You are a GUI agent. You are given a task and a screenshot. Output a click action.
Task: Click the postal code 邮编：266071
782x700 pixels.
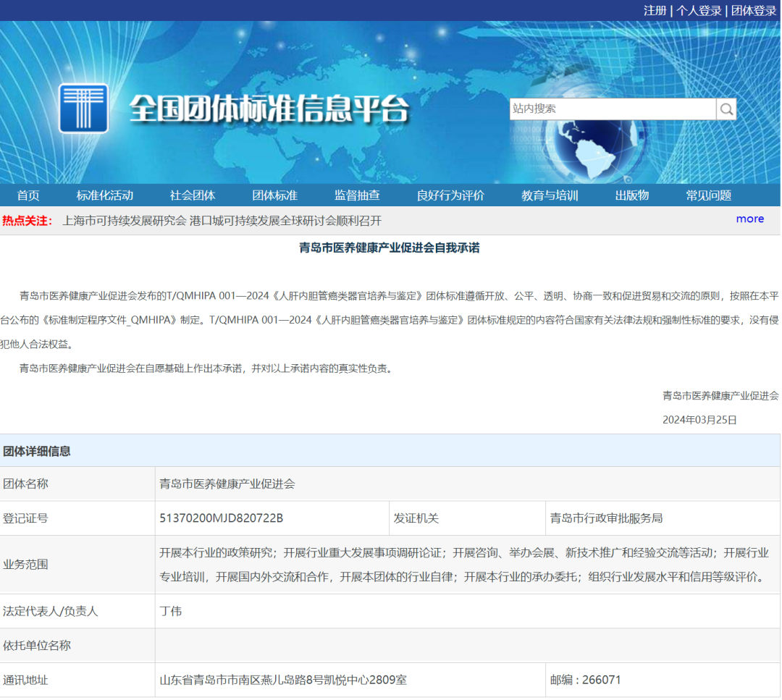[586, 680]
